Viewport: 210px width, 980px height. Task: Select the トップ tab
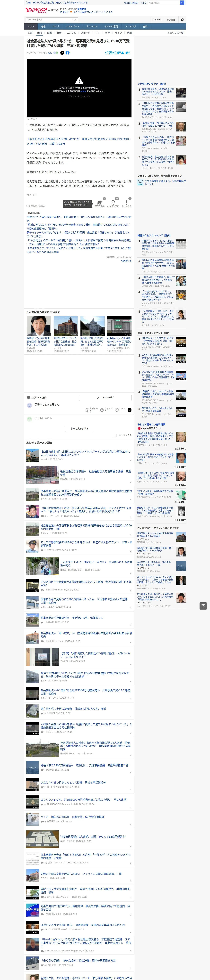tap(31, 27)
